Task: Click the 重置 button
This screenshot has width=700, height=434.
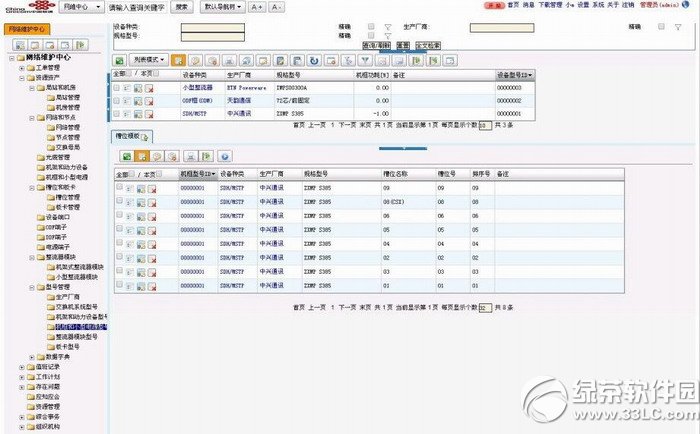Action: [x=403, y=46]
